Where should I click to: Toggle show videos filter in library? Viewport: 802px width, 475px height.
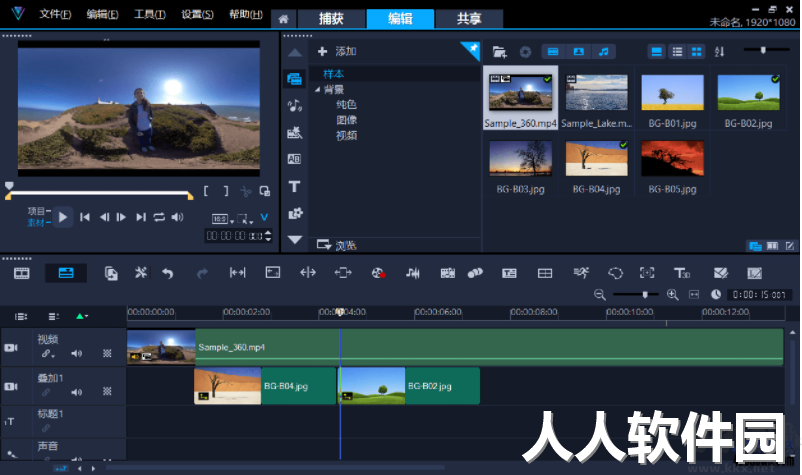click(x=552, y=52)
